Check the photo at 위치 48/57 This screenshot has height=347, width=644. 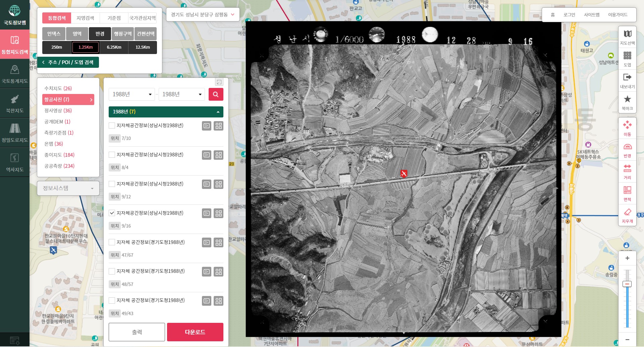click(112, 271)
